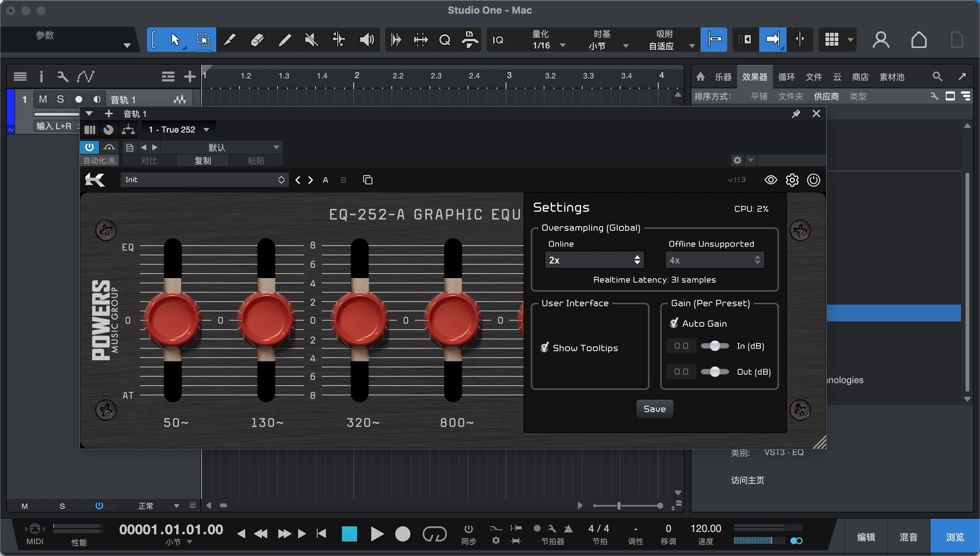980x556 pixels.
Task: Click the Save button in Settings
Action: (x=654, y=409)
